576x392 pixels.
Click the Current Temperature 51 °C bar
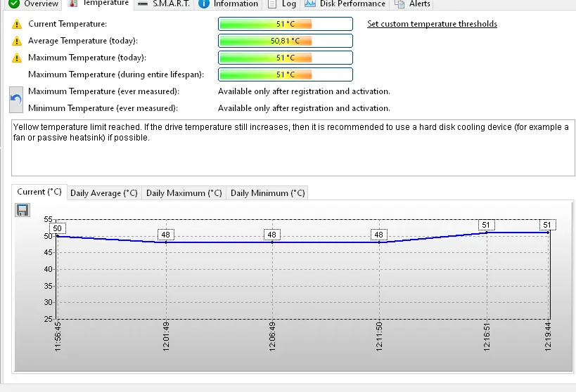(x=286, y=24)
